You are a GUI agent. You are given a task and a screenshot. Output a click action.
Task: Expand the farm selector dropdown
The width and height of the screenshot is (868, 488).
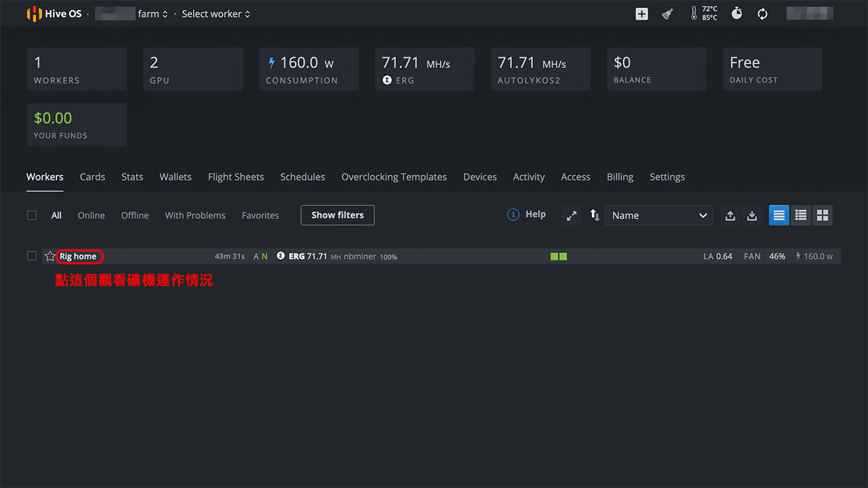coord(153,14)
